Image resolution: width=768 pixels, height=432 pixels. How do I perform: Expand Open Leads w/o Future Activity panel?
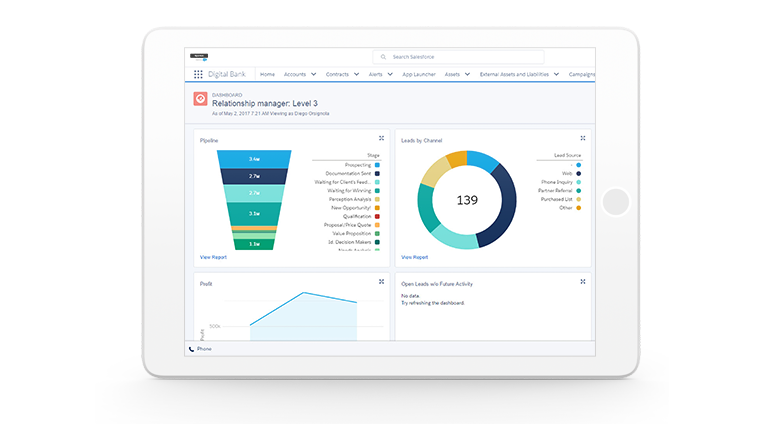coord(583,282)
